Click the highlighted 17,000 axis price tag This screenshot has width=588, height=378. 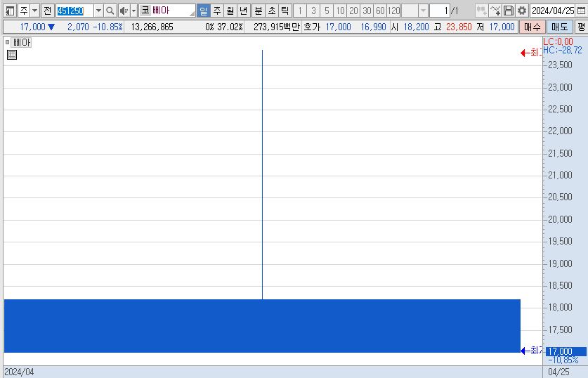click(566, 352)
